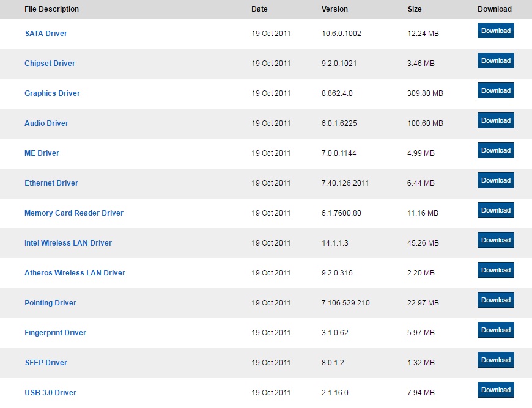The height and width of the screenshot is (408, 532).
Task: Download the Chipset Driver
Action: [496, 60]
